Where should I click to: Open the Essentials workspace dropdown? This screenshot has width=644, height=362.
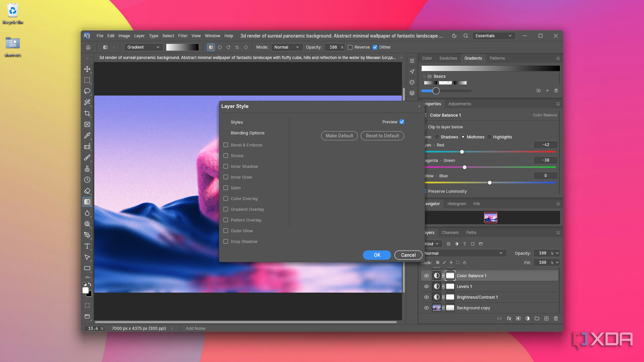494,36
